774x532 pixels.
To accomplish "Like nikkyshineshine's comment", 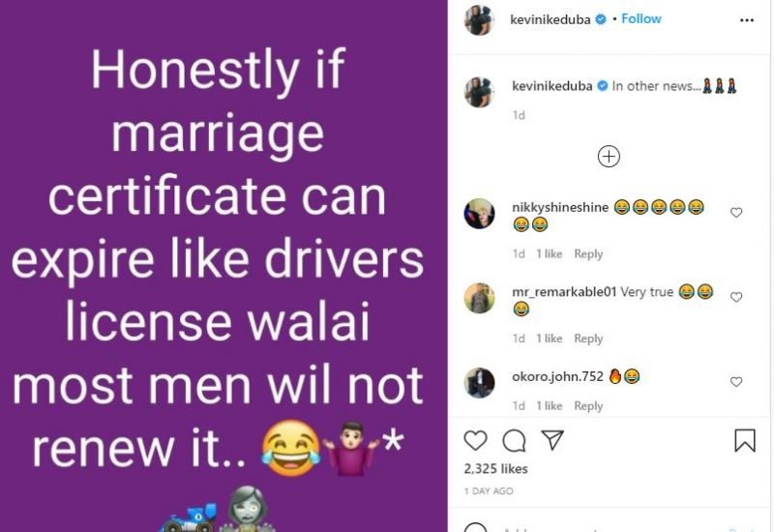I will coord(736,213).
